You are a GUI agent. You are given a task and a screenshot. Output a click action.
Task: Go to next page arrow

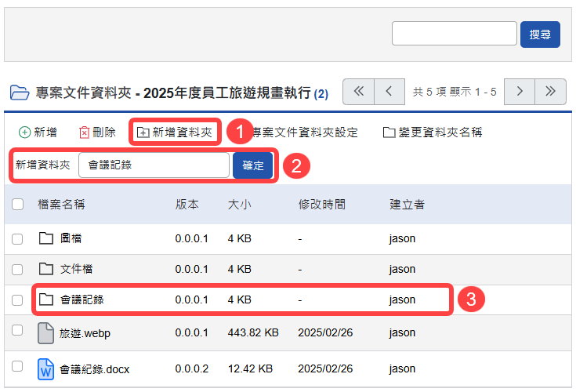(520, 92)
